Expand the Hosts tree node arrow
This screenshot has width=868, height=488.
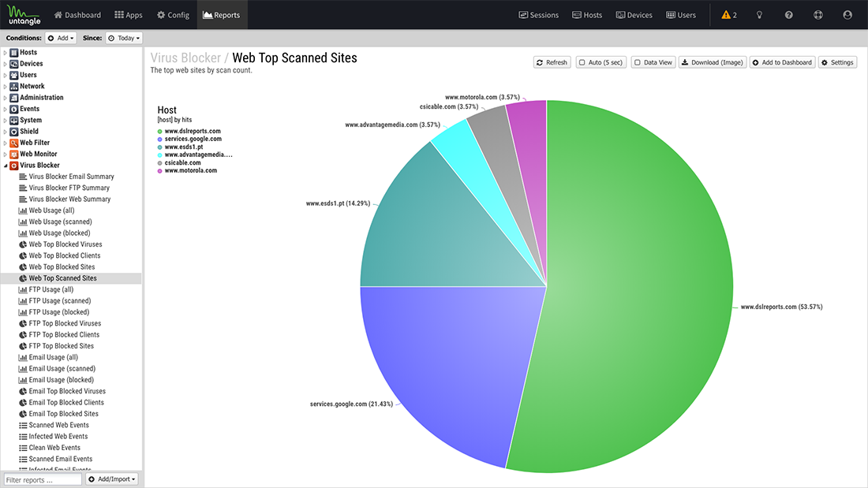tap(5, 53)
